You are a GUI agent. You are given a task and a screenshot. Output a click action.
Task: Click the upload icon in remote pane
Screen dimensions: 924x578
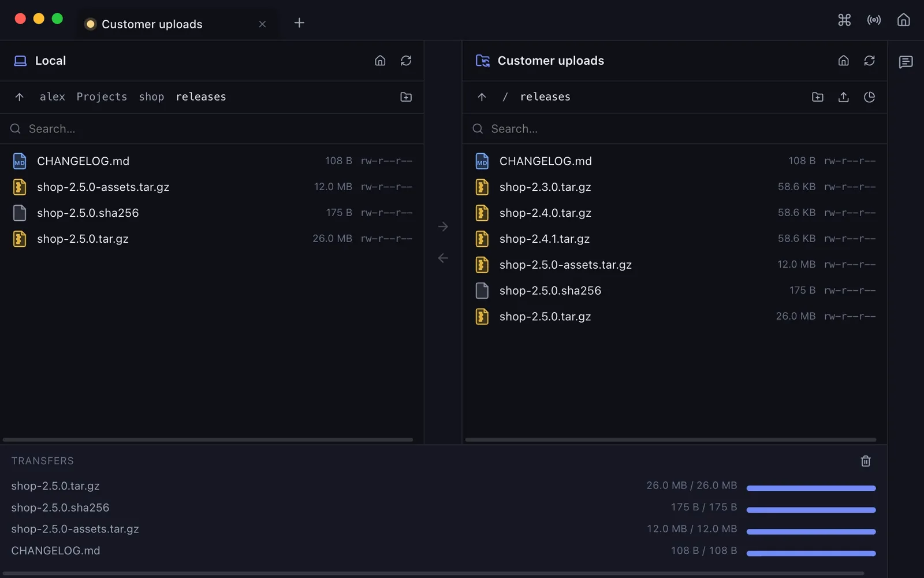click(x=843, y=97)
